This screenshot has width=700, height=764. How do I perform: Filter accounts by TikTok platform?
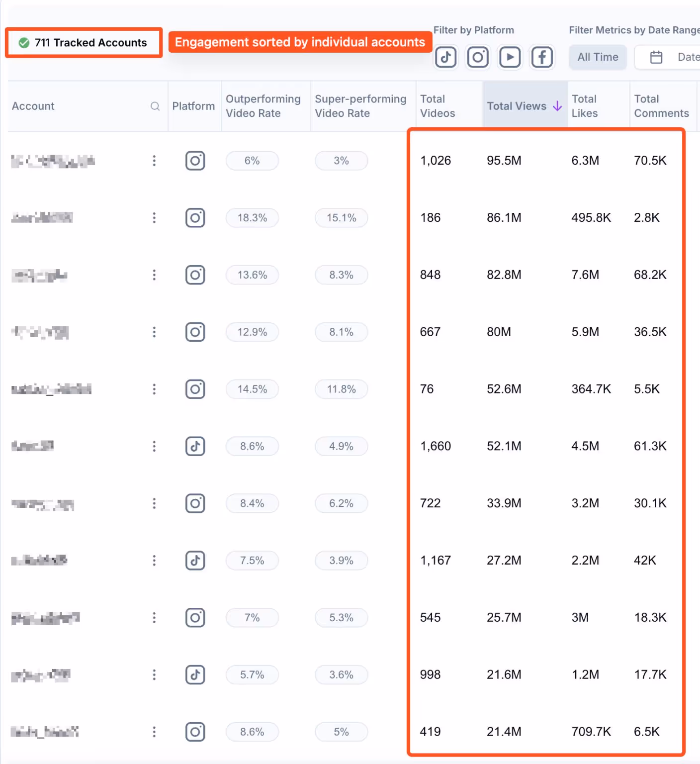pos(446,57)
